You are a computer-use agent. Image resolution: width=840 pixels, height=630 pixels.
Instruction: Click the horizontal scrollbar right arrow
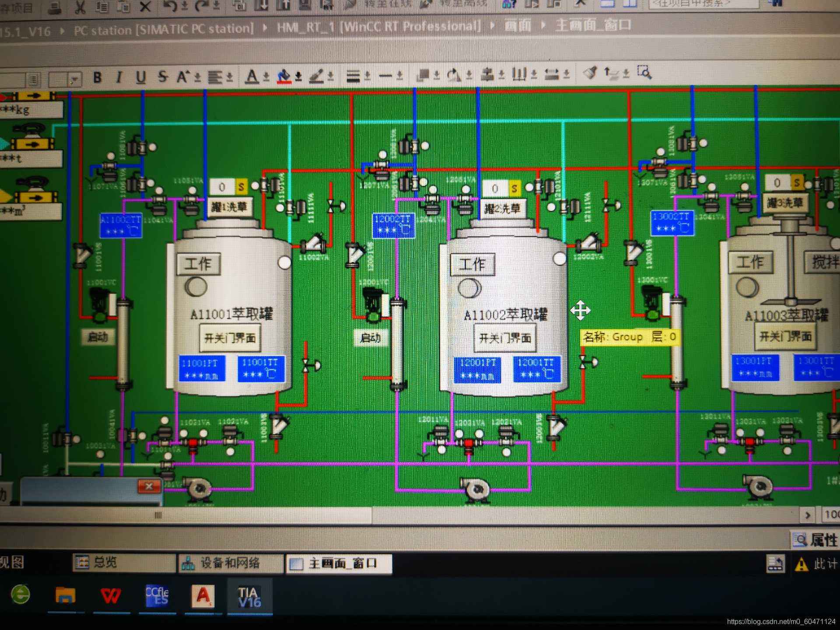click(808, 515)
